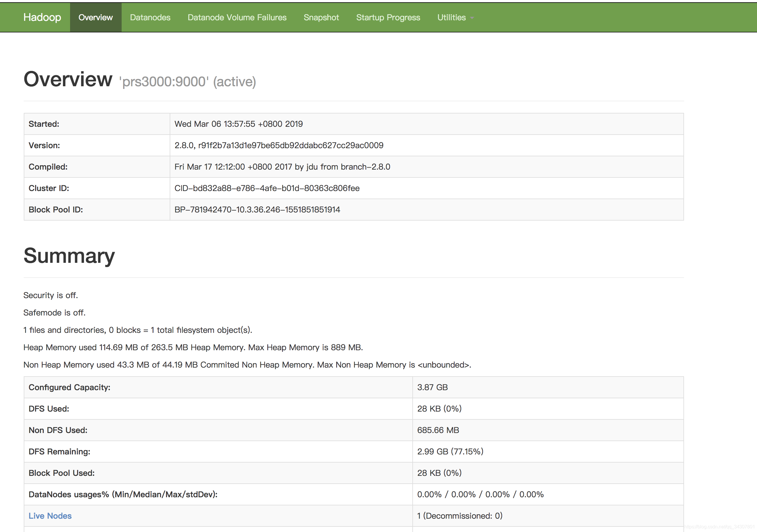Viewport: 757px width, 532px height.
Task: Select the Cluster ID value CID-bd832a88
Action: 267,188
